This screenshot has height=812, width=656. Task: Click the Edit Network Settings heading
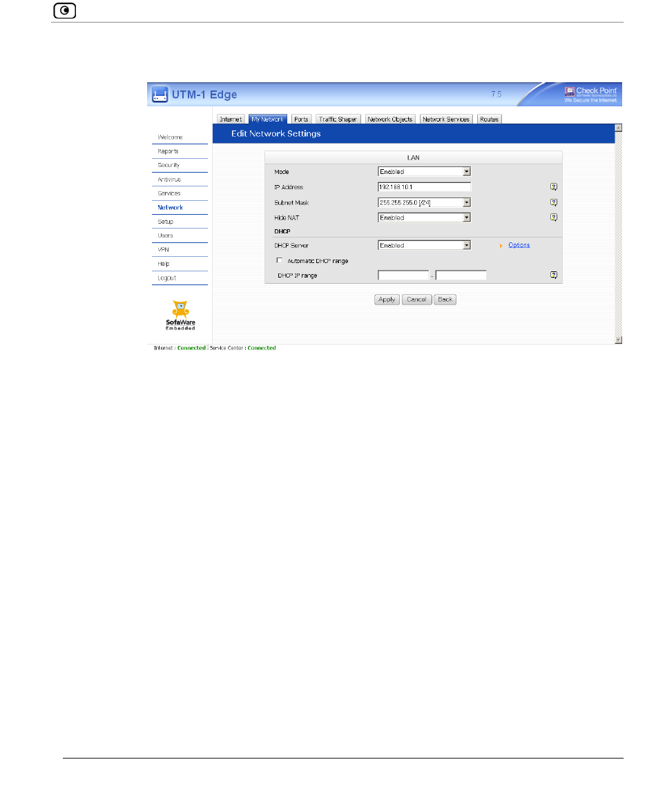pos(276,134)
